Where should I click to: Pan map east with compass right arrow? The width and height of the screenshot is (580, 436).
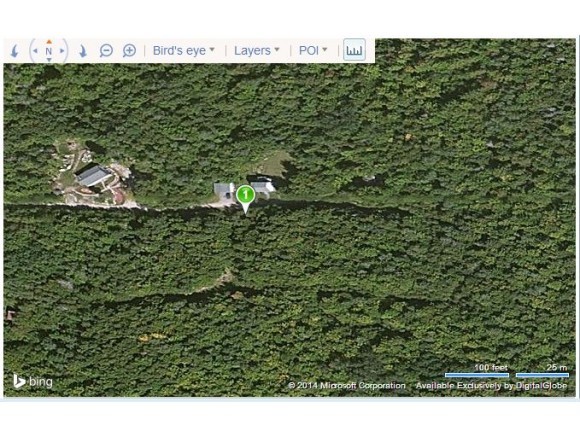pos(62,51)
